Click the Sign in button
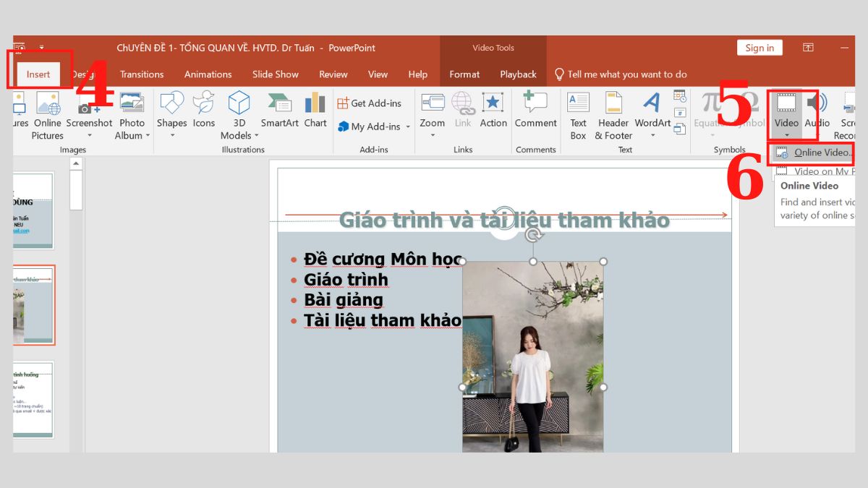Viewport: 868px width, 488px height. [759, 48]
